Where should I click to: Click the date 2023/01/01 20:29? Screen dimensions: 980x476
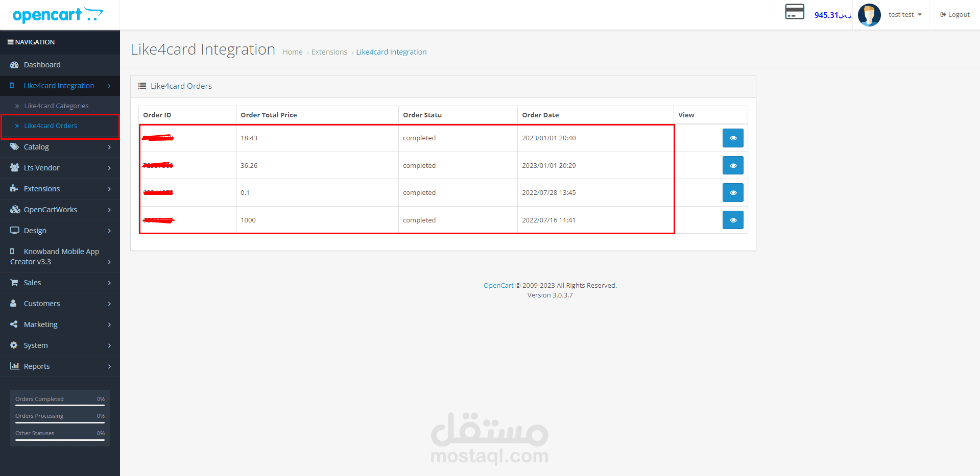pos(549,166)
